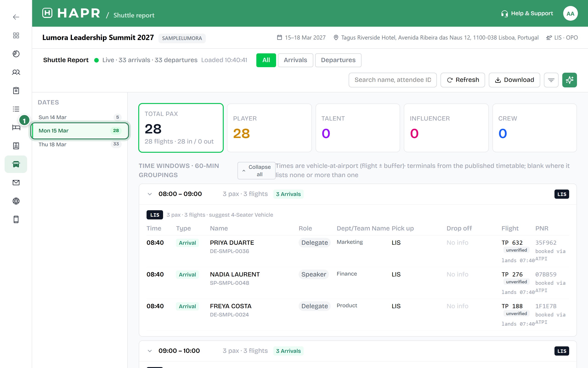Open the globe icon in sidebar
This screenshot has width=588, height=368.
pos(16,201)
